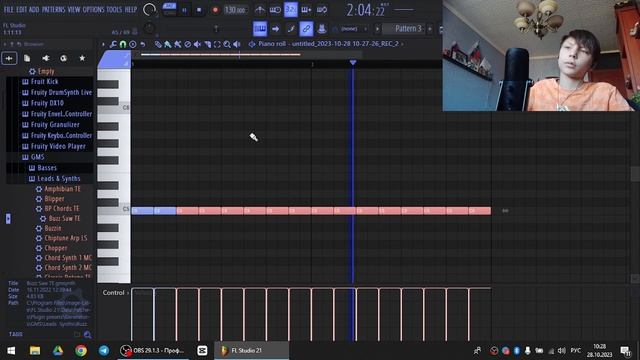This screenshot has height=360, width=640.
Task: Toggle the 3-2-1 countdown before recording
Action: pyautogui.click(x=291, y=9)
